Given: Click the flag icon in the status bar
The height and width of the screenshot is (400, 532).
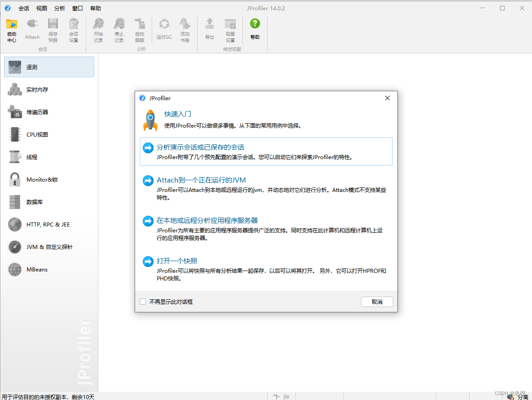Looking at the screenshot, I should pyautogui.click(x=286, y=396).
